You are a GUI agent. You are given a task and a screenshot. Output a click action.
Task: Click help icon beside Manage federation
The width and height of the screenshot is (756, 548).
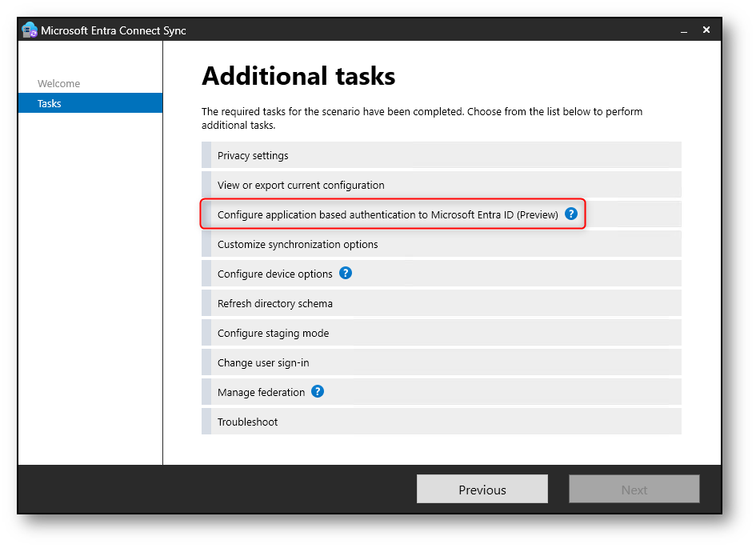[x=318, y=391]
